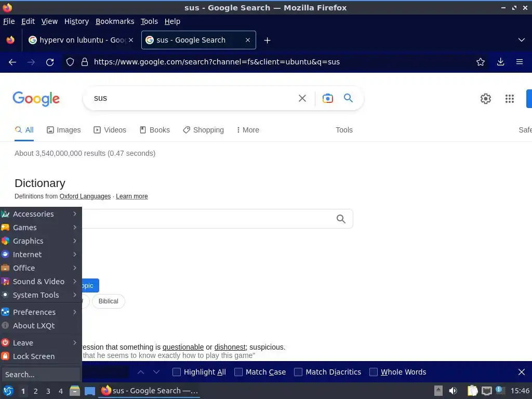Viewport: 532px width, 399px height.
Task: Switch to Videos results tab
Action: click(110, 130)
